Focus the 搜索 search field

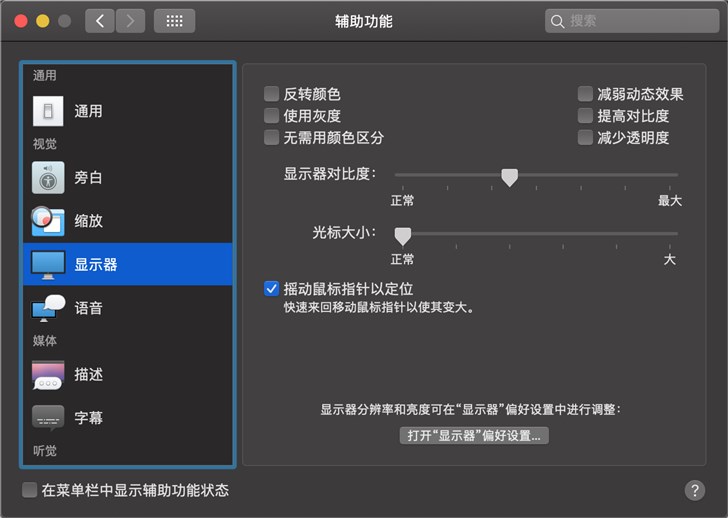coord(632,21)
